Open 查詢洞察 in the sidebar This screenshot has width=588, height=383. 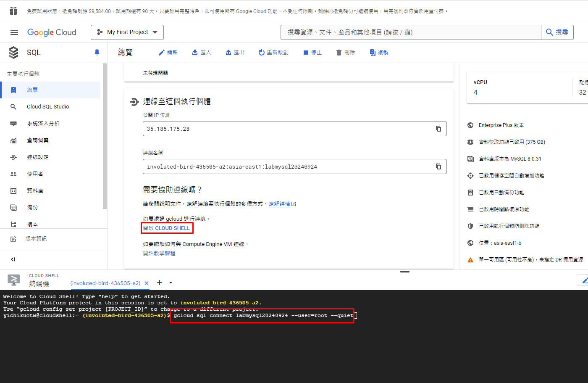(50, 140)
